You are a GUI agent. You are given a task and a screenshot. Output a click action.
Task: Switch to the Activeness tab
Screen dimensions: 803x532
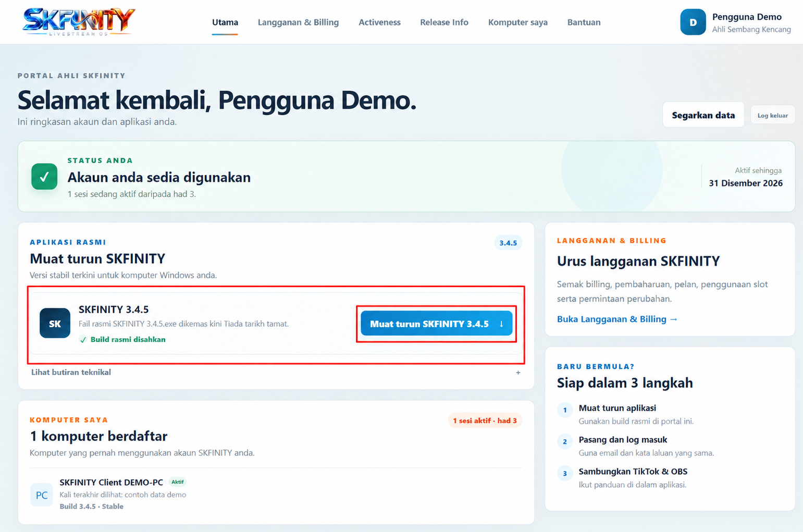[379, 22]
